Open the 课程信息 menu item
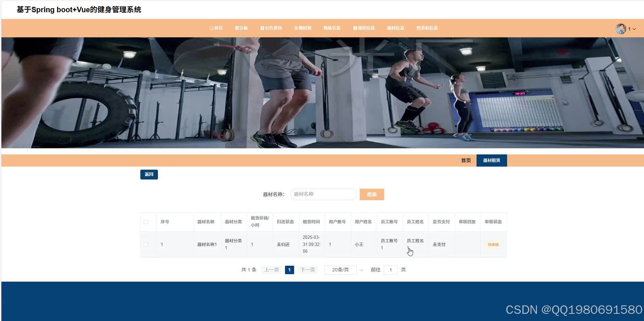The image size is (644, 321). (x=364, y=28)
